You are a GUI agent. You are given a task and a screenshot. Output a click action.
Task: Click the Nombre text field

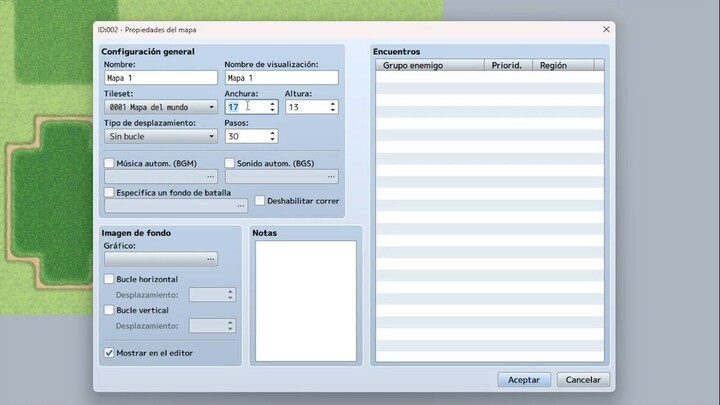click(x=161, y=78)
